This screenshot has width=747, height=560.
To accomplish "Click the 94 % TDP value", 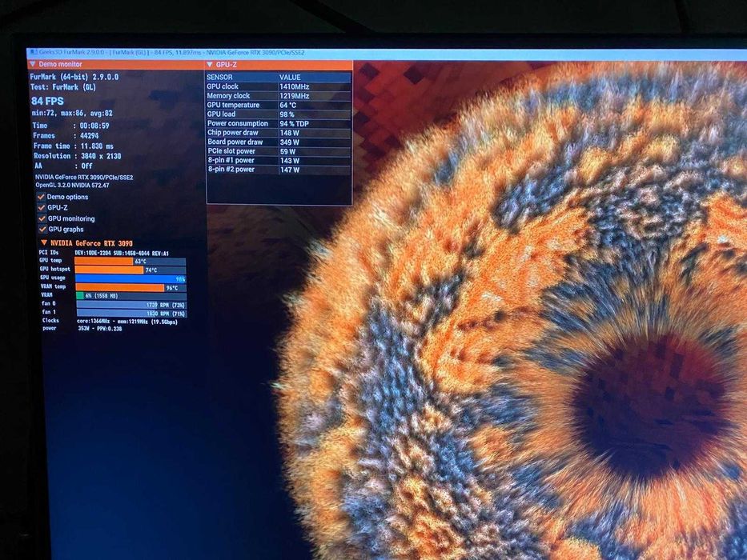I will [295, 124].
